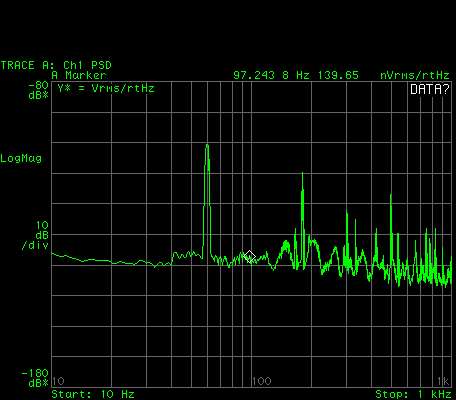The image size is (456, 400).
Task: Click the 'TRACE A: Ch1 PSD' label
Action: point(56,65)
